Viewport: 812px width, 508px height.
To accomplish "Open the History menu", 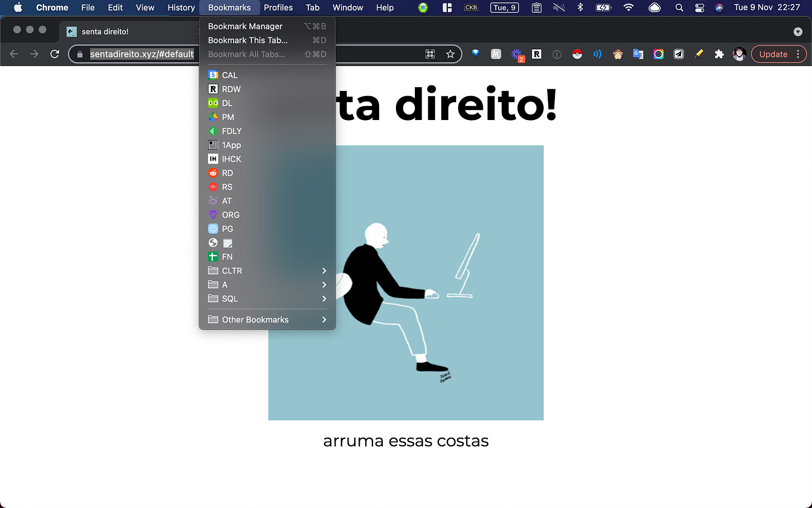I will pos(181,7).
